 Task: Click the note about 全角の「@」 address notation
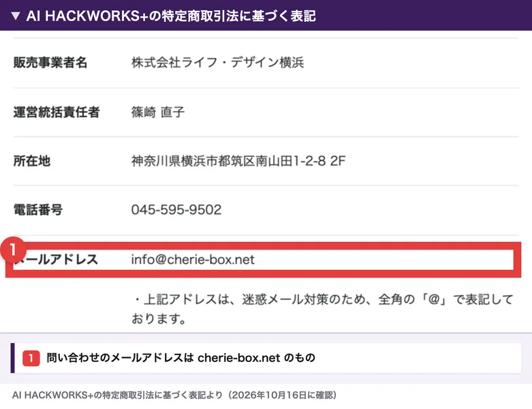tap(322, 309)
